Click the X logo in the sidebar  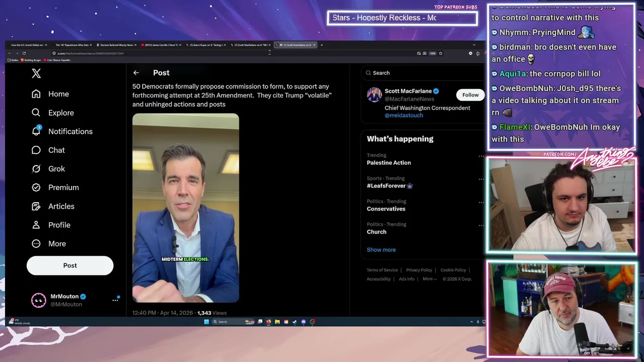pos(36,73)
